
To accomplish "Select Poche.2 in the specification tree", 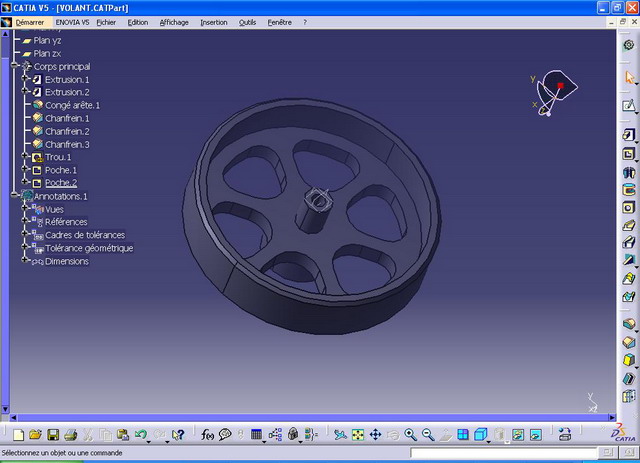I will point(61,183).
